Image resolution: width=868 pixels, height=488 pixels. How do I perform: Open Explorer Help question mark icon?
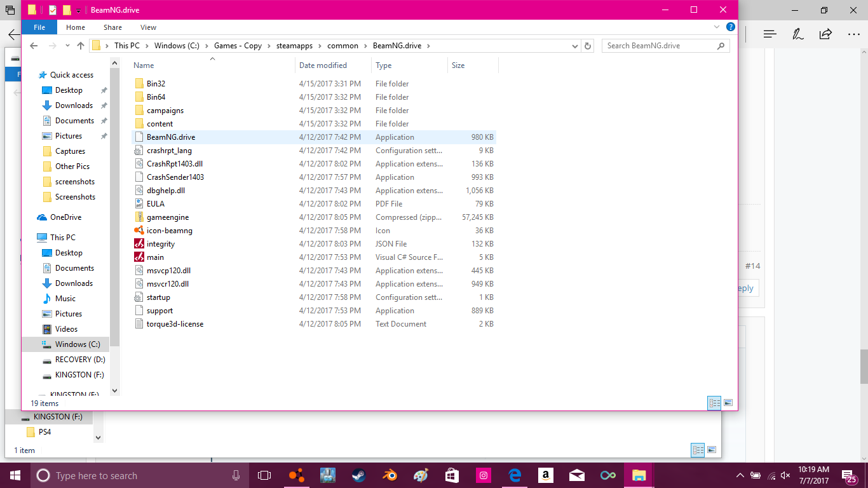click(731, 27)
